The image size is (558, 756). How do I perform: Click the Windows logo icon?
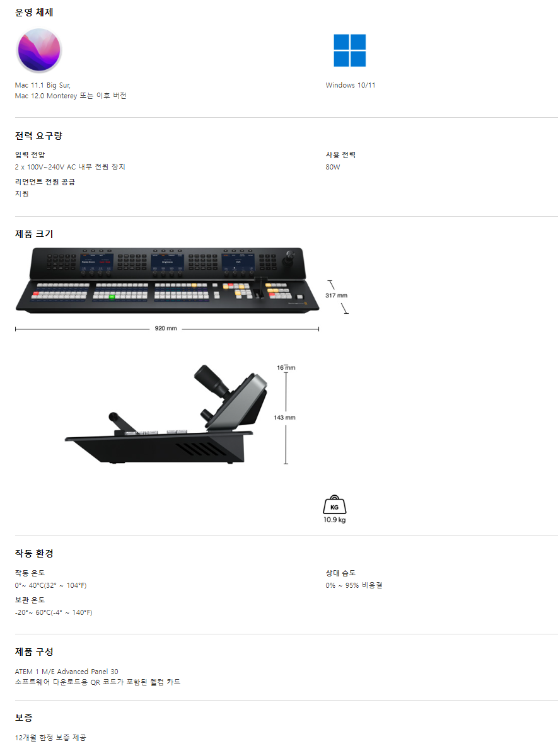[x=350, y=50]
